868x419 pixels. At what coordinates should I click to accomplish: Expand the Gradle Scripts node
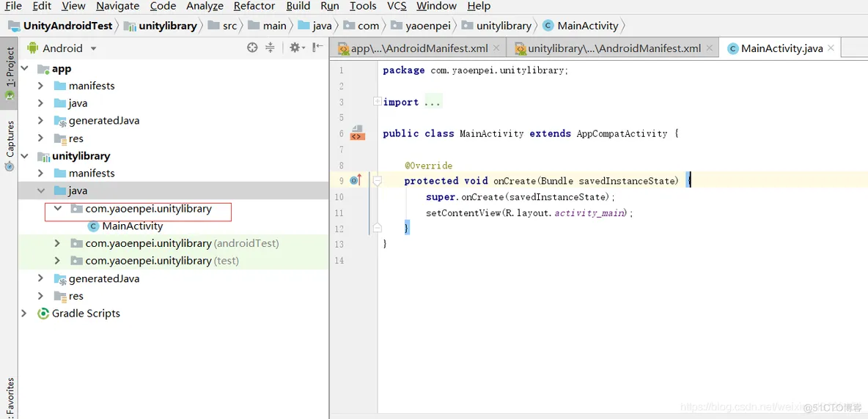24,314
